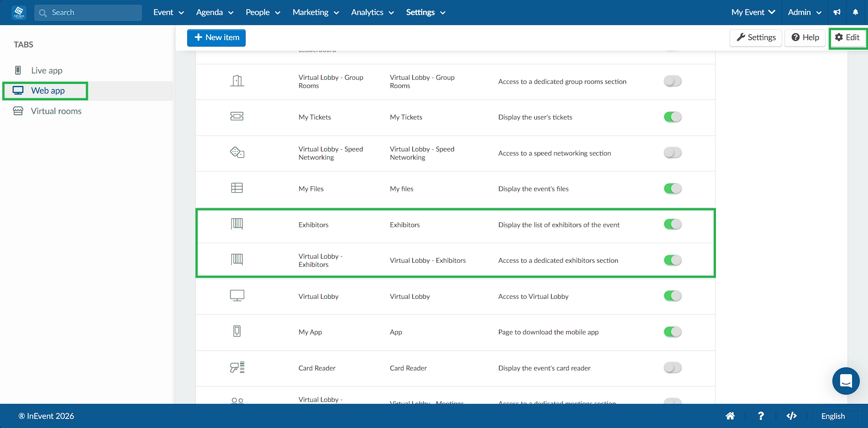The height and width of the screenshot is (428, 868).
Task: Turn off the My App toggle
Action: [673, 332]
